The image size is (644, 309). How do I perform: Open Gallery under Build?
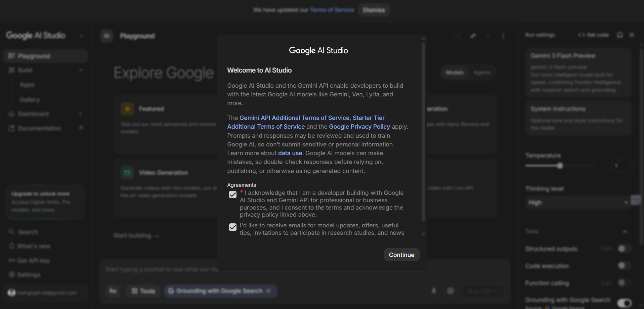point(30,100)
